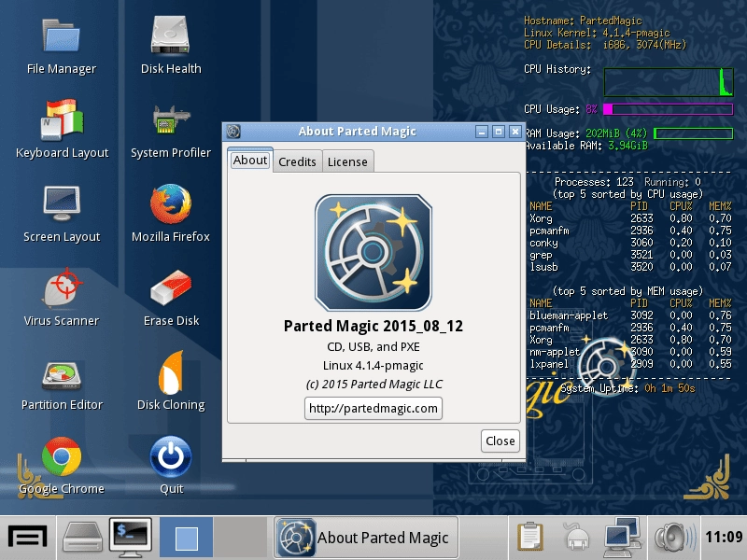The image size is (747, 560).
Task: Switch to the About tab
Action: [249, 160]
